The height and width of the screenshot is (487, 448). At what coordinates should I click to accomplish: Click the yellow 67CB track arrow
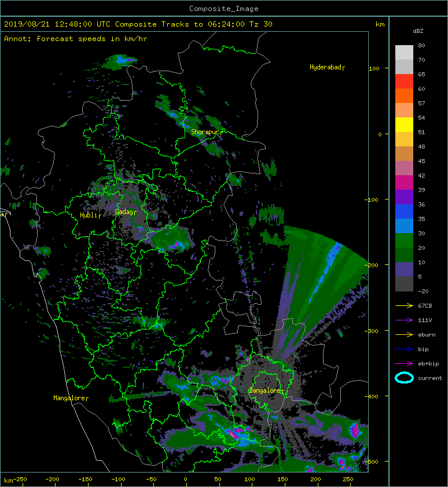click(404, 305)
